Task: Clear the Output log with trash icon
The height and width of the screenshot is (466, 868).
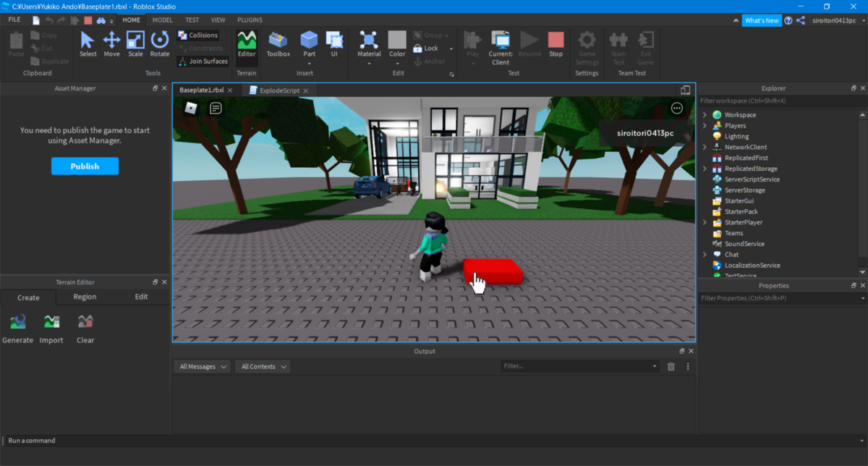Action: (x=671, y=367)
